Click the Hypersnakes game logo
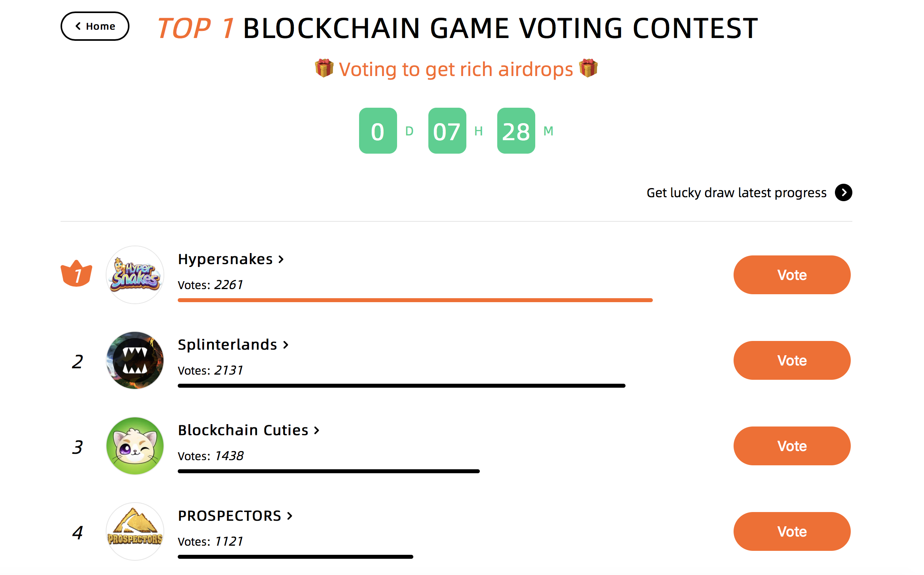The width and height of the screenshot is (924, 575). tap(135, 275)
